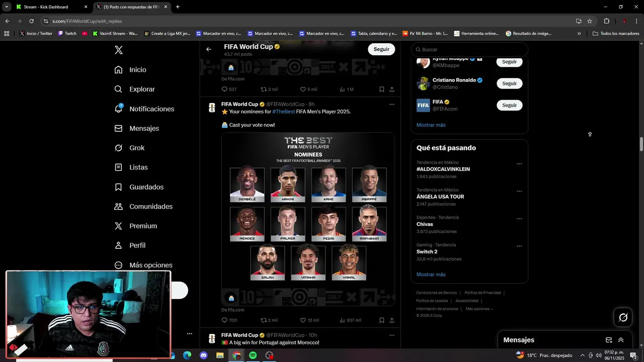
Task: Open The Best nominees image
Action: [308, 219]
